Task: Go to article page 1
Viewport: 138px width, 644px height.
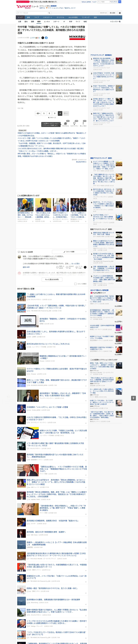Action: pos(44,113)
